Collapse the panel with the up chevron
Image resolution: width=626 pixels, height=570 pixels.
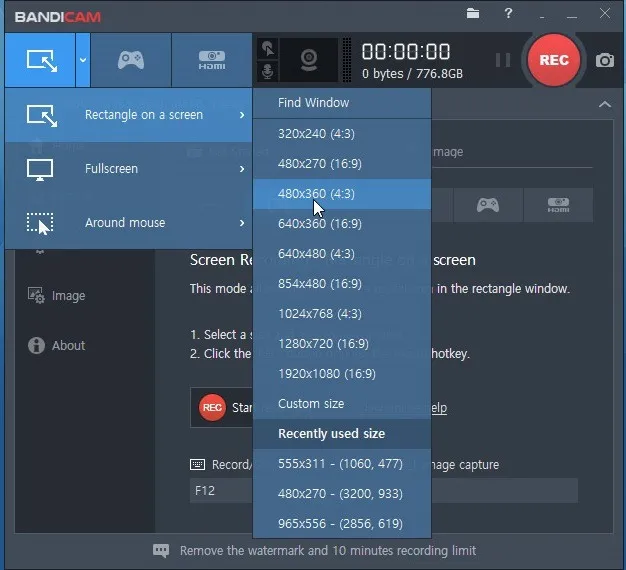click(605, 105)
